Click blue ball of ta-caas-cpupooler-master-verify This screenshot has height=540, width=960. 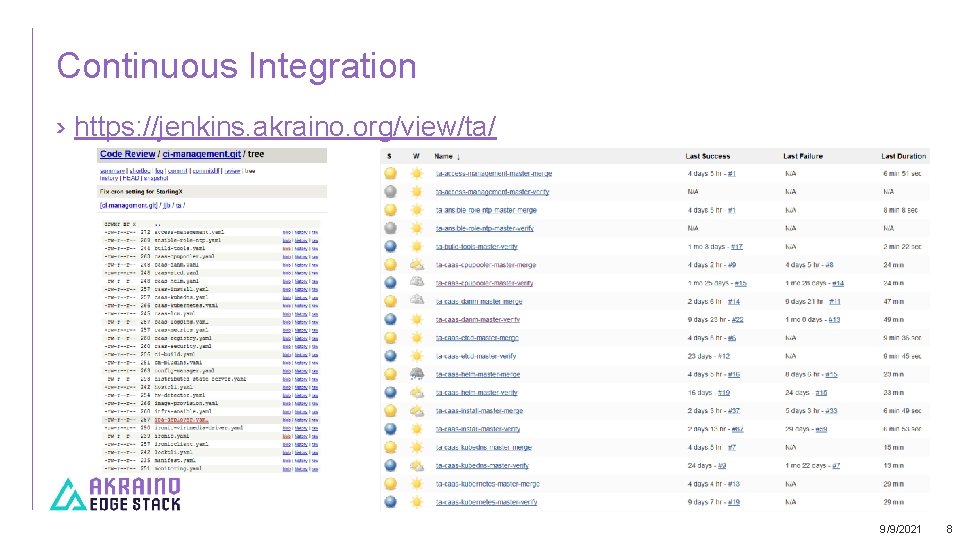(x=390, y=283)
